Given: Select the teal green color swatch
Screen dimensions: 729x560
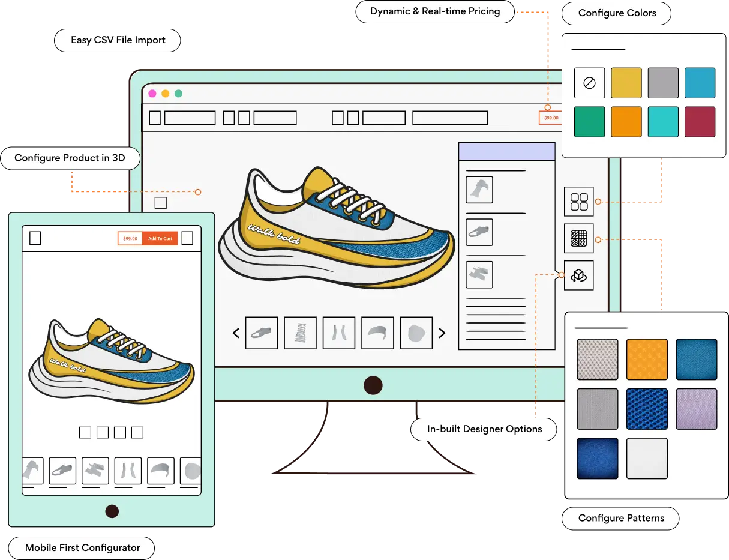Looking at the screenshot, I should (x=589, y=122).
